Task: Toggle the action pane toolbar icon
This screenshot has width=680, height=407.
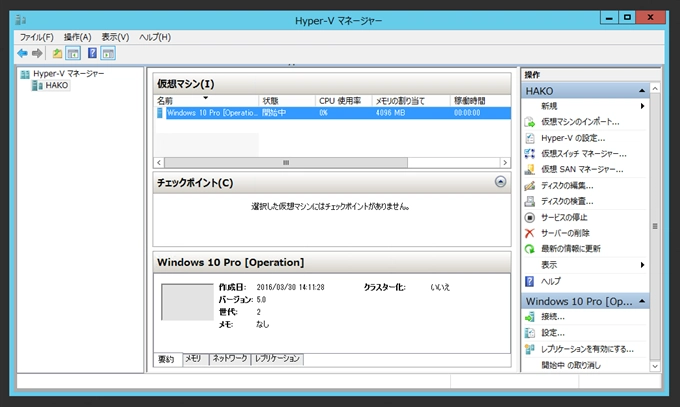Action: click(108, 53)
